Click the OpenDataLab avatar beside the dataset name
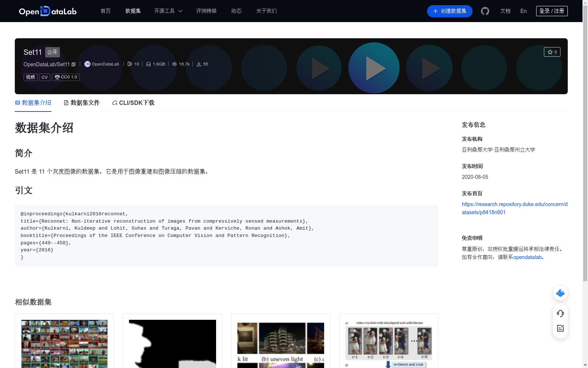Image resolution: width=588 pixels, height=368 pixels. click(x=87, y=64)
